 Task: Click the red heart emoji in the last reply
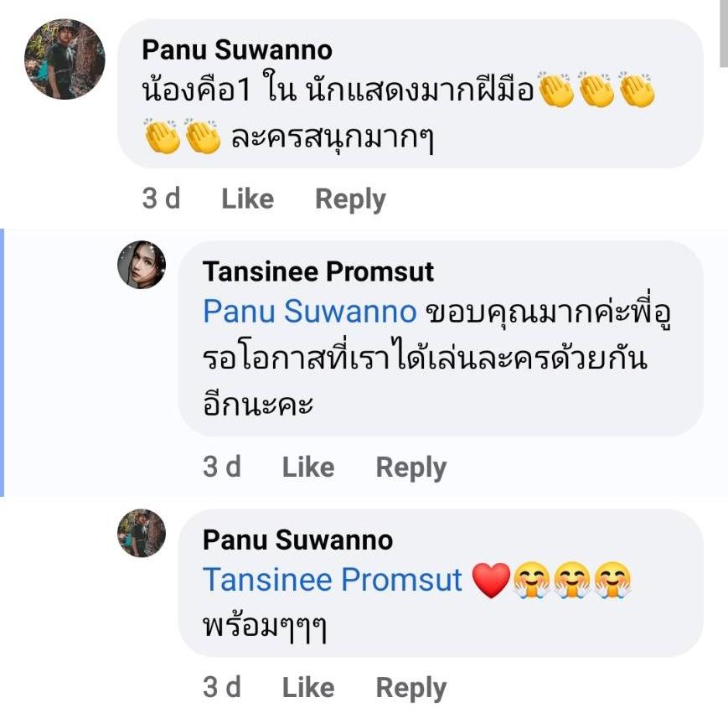pos(491,581)
